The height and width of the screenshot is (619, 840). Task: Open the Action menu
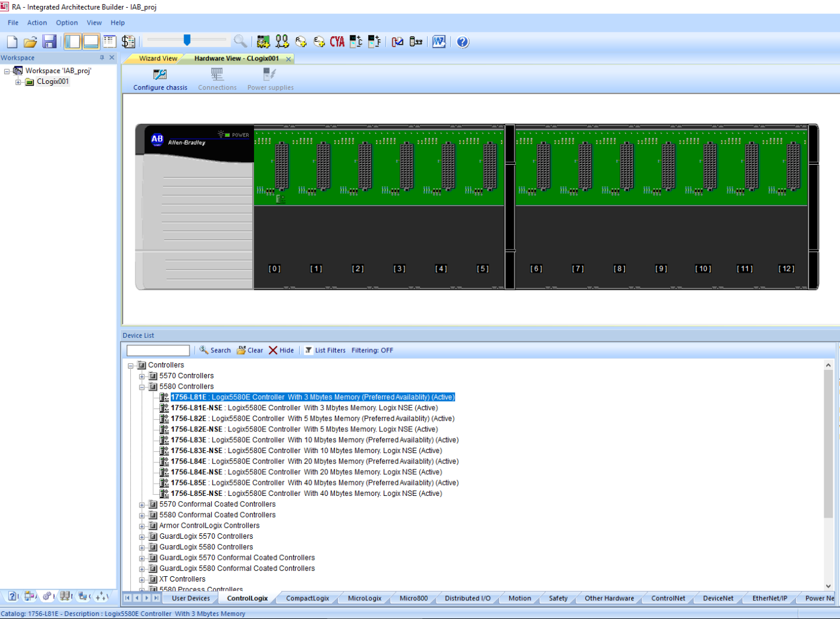pos(37,22)
